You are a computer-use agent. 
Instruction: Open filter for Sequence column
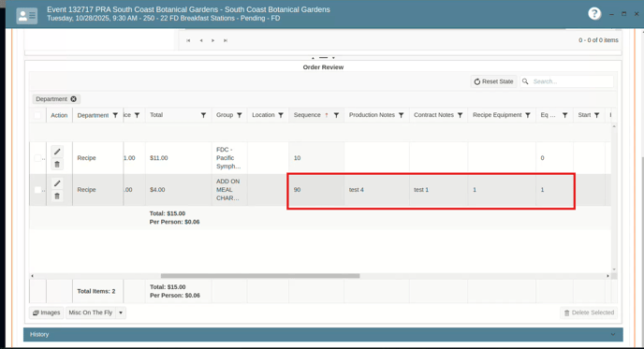point(336,115)
